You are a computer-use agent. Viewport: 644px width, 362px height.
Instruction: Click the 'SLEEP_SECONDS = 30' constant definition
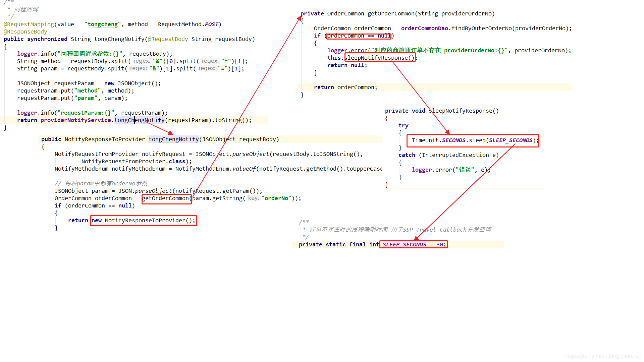413,244
